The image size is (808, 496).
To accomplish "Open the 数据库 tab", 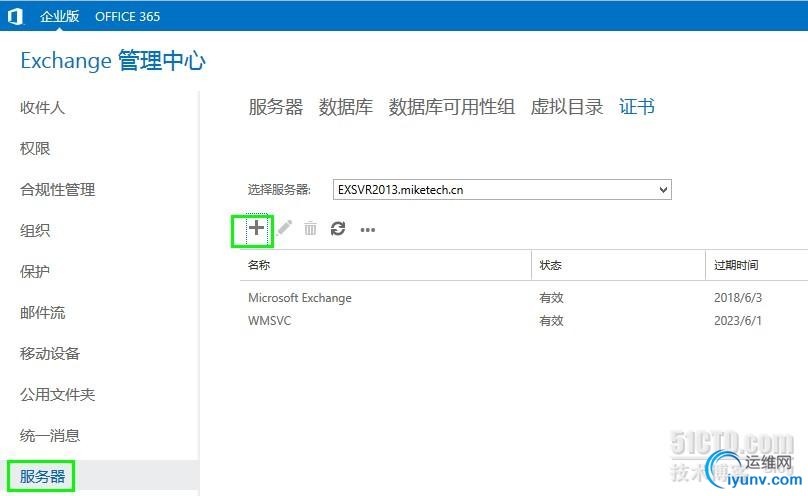I will pos(346,107).
